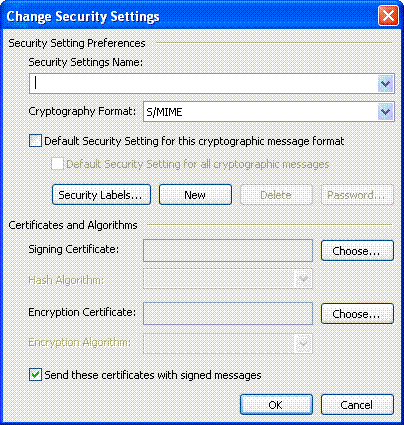Click the Encryption Certificate field
Viewport: 404px width, 425px height.
pyautogui.click(x=228, y=313)
